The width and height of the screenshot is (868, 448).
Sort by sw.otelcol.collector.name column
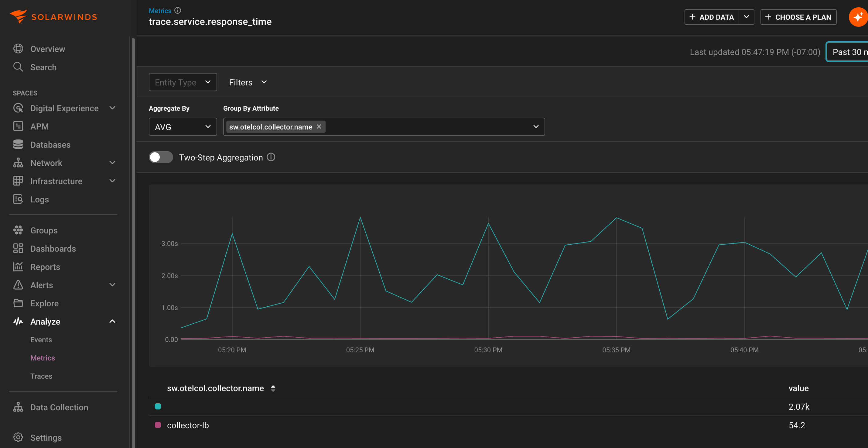(273, 388)
